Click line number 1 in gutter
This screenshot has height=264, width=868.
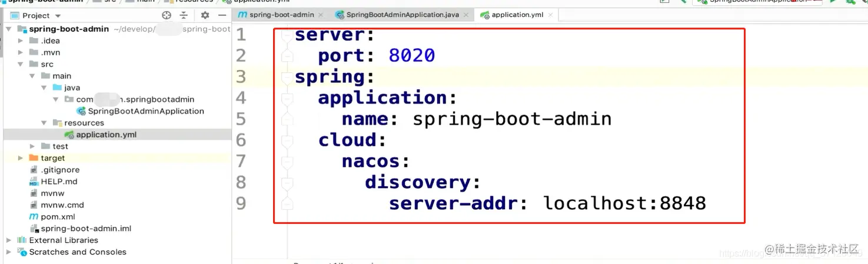241,35
